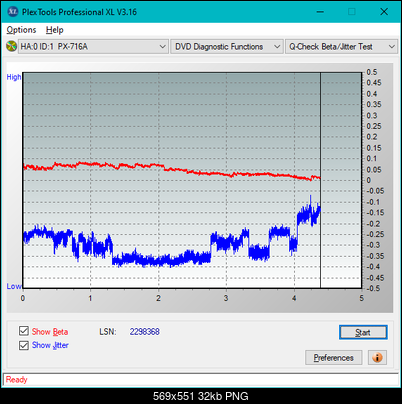Click the Ready status bar text

[16, 380]
